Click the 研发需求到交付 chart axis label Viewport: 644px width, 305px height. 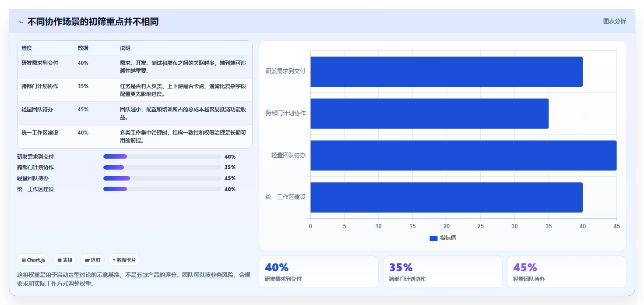(x=285, y=71)
